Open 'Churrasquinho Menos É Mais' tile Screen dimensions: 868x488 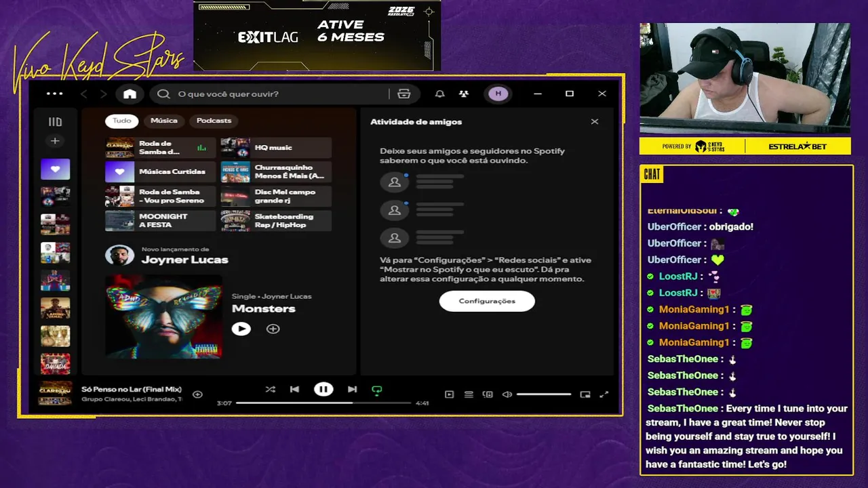[x=276, y=172]
